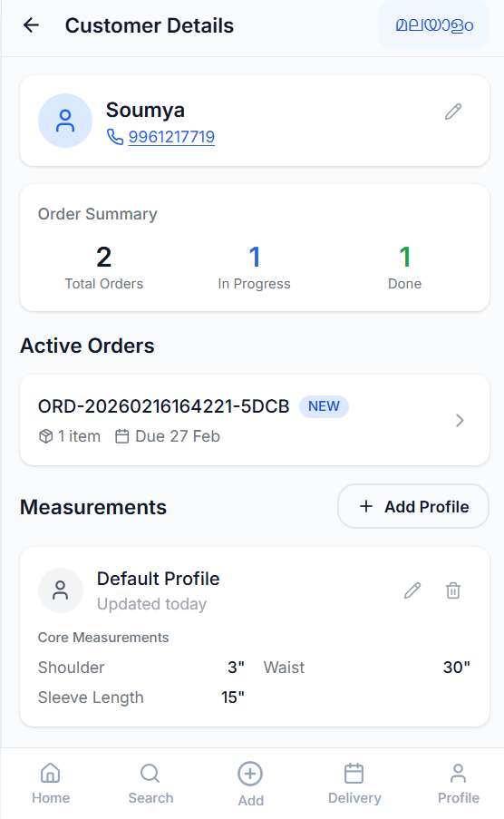The image size is (504, 819).
Task: Click the Waist measurement value 30"
Action: click(457, 668)
